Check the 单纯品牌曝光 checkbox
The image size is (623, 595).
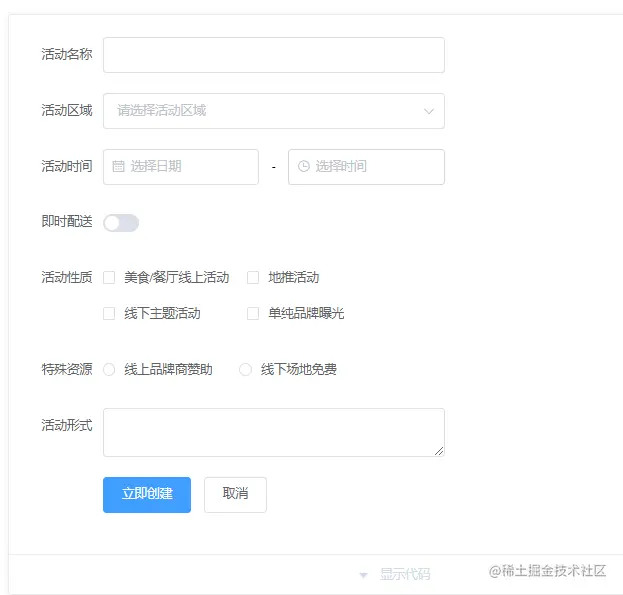(253, 313)
